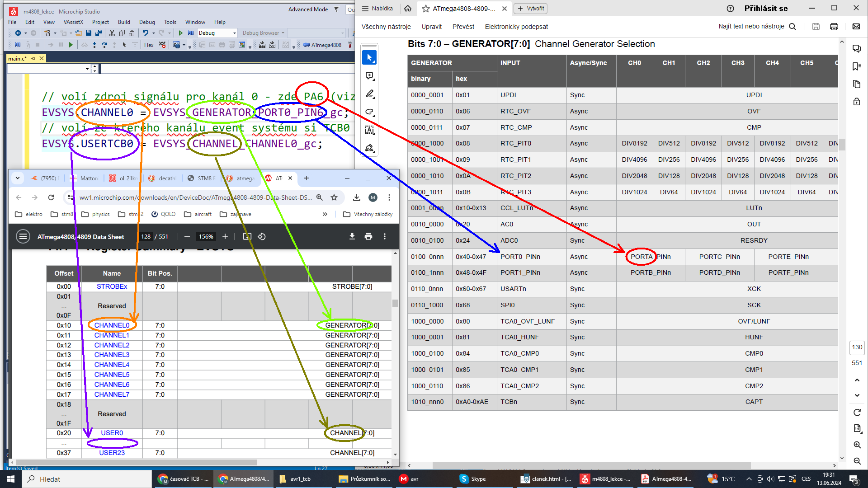Zoom out the PDF with minus button
The height and width of the screenshot is (488, 868).
(187, 236)
